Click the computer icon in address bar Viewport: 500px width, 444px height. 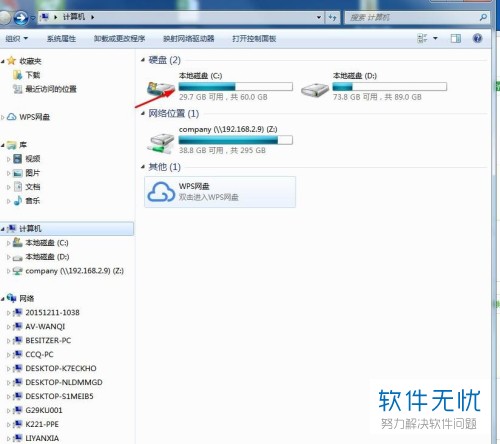44,17
